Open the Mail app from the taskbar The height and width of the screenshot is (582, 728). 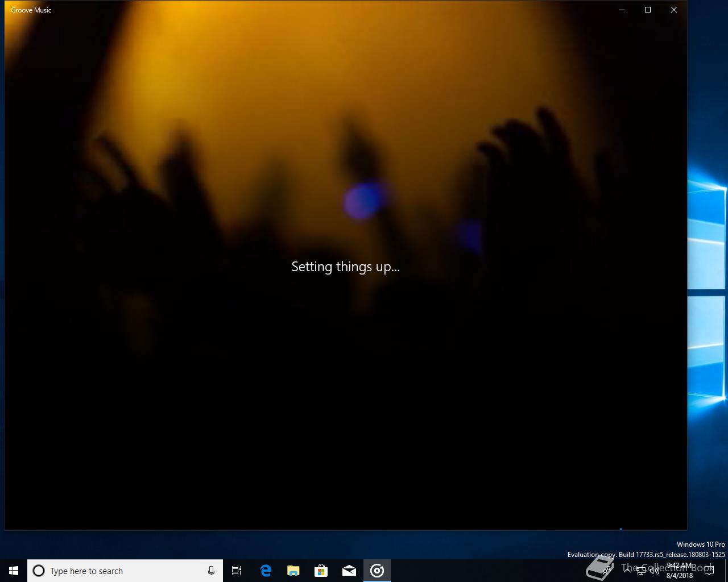[349, 571]
